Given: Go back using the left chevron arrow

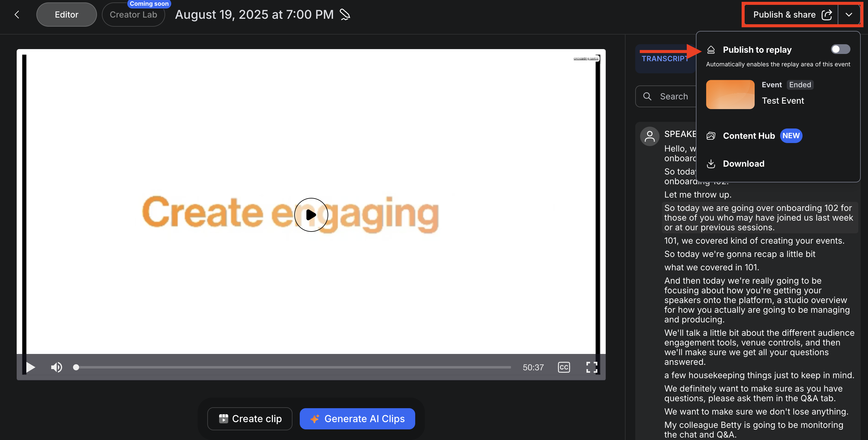Looking at the screenshot, I should click(17, 15).
